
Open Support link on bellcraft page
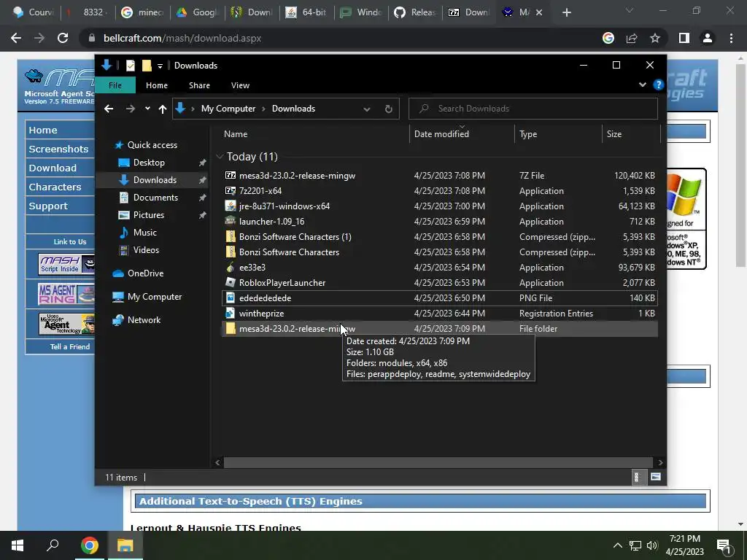click(x=48, y=206)
